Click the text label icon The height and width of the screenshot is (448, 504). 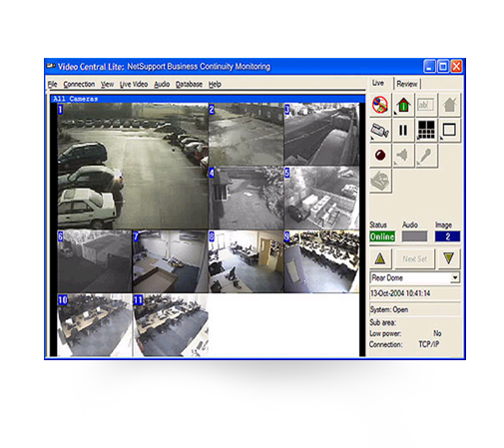[x=426, y=105]
